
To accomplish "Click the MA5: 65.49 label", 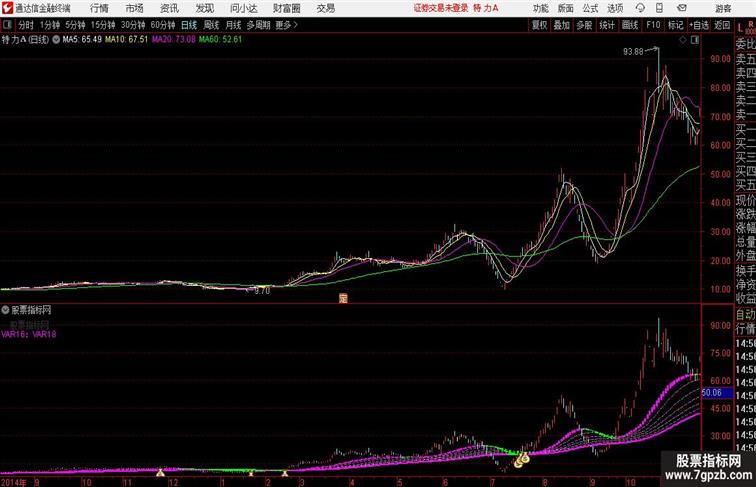I will [x=82, y=40].
